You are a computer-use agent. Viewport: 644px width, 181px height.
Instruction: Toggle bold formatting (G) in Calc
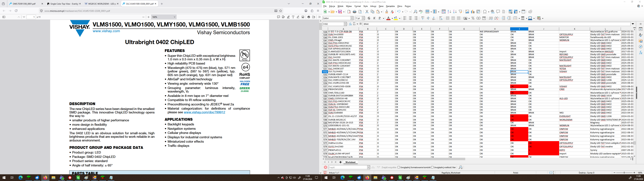coord(369,18)
